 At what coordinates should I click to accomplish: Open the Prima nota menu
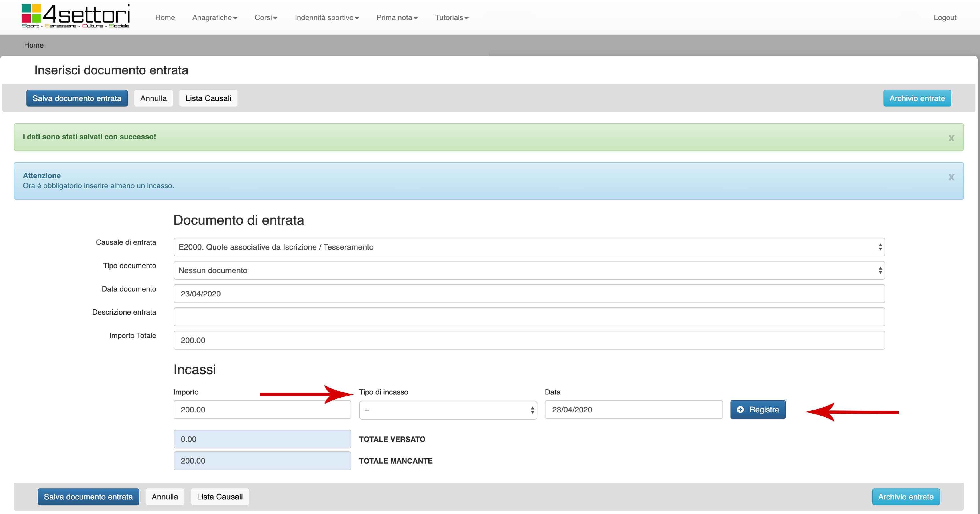click(397, 17)
